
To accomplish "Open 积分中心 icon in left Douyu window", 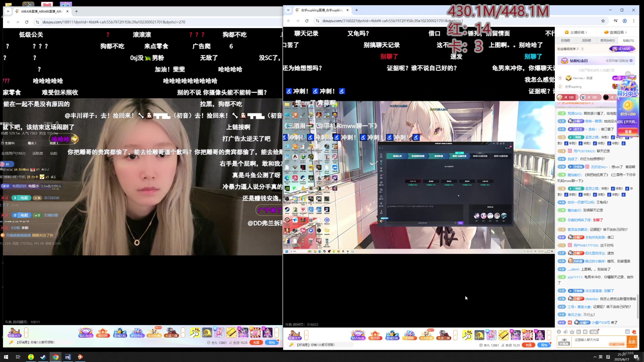I will pyautogui.click(x=137, y=332).
